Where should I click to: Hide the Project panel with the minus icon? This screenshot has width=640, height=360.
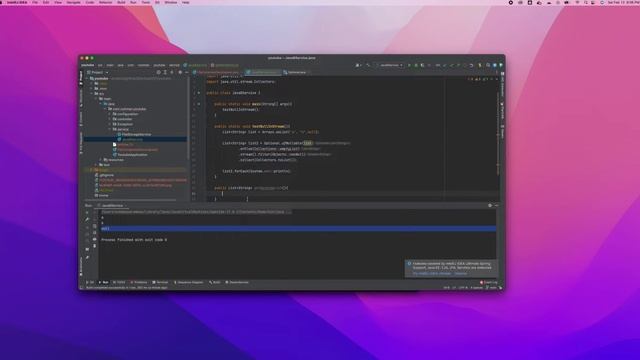click(x=187, y=72)
